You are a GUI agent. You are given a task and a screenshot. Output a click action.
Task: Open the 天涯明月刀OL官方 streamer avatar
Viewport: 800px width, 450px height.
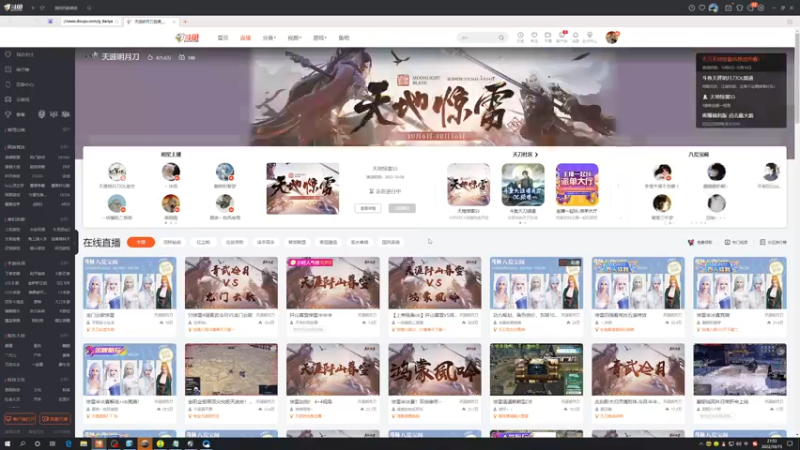point(117,172)
